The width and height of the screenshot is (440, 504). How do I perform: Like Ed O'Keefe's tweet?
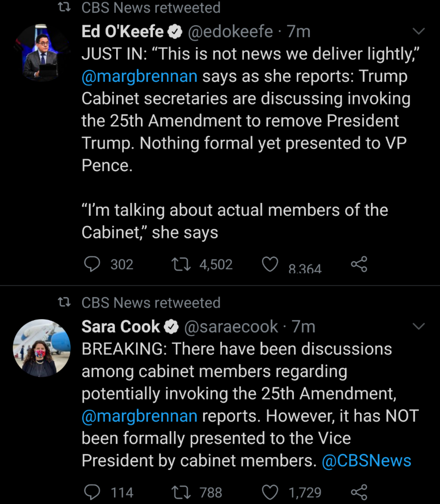coord(270,264)
